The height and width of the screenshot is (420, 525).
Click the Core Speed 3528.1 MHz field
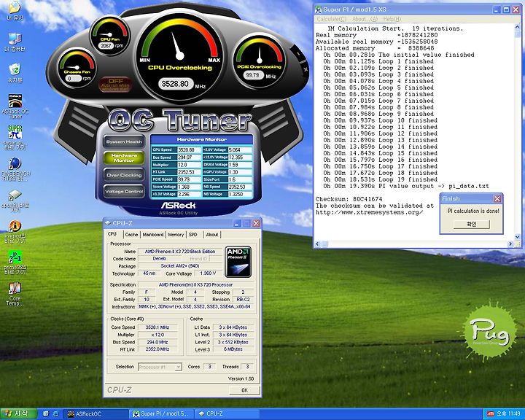157,327
